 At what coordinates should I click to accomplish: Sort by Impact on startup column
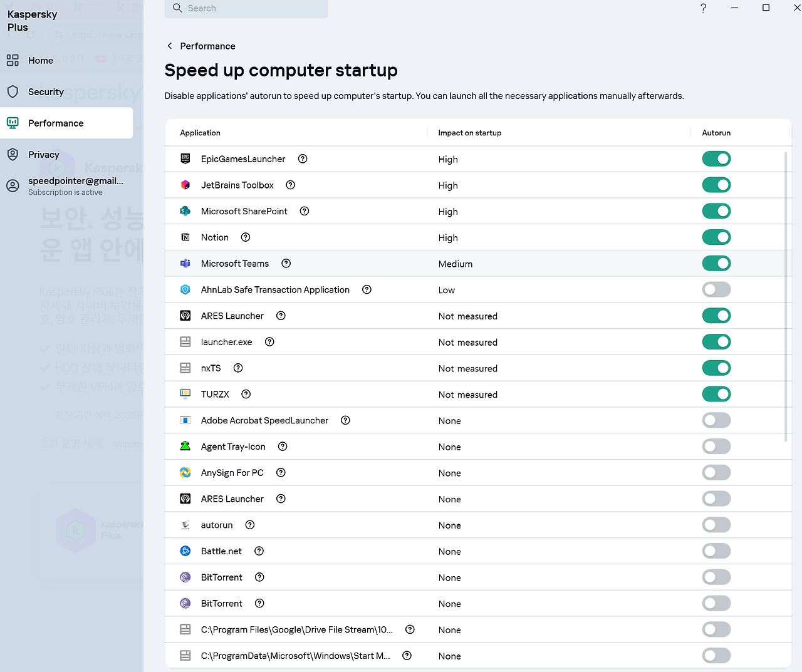point(470,133)
